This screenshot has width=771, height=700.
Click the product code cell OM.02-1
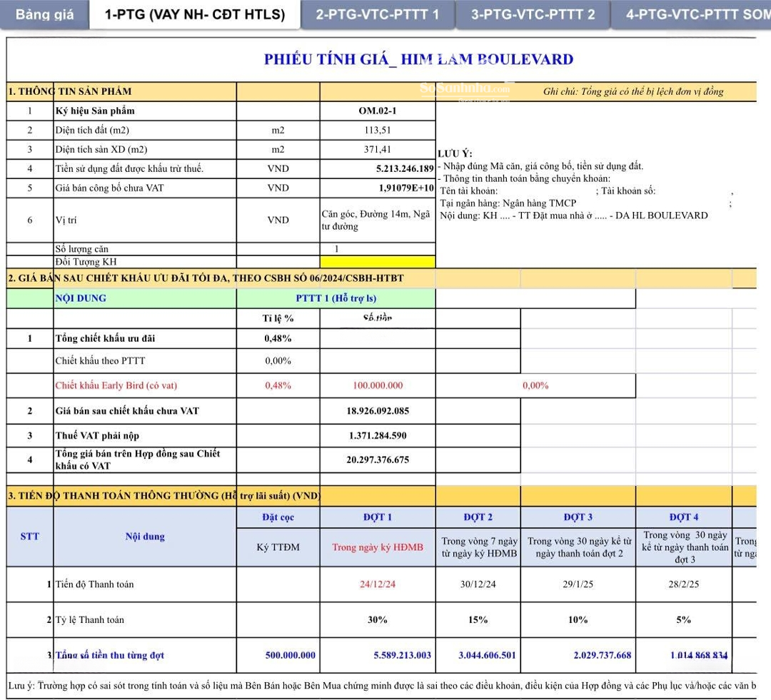click(x=377, y=111)
